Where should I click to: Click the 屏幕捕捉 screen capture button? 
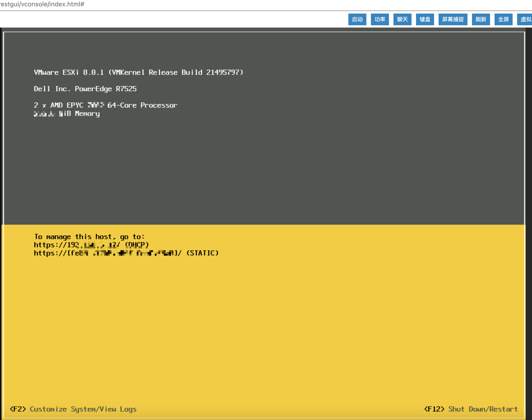tap(453, 19)
